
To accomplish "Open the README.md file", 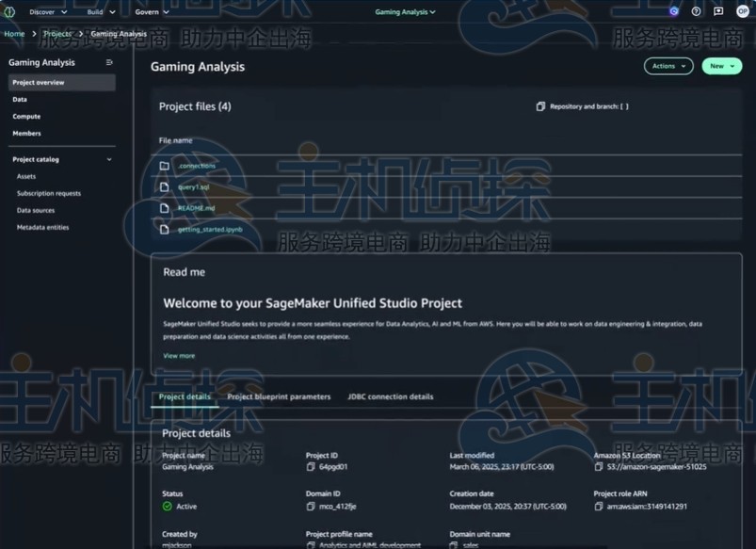I will tap(186, 208).
